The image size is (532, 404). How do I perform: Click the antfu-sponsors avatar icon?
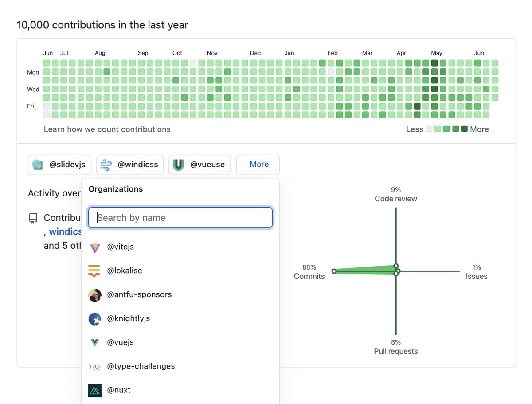(95, 295)
